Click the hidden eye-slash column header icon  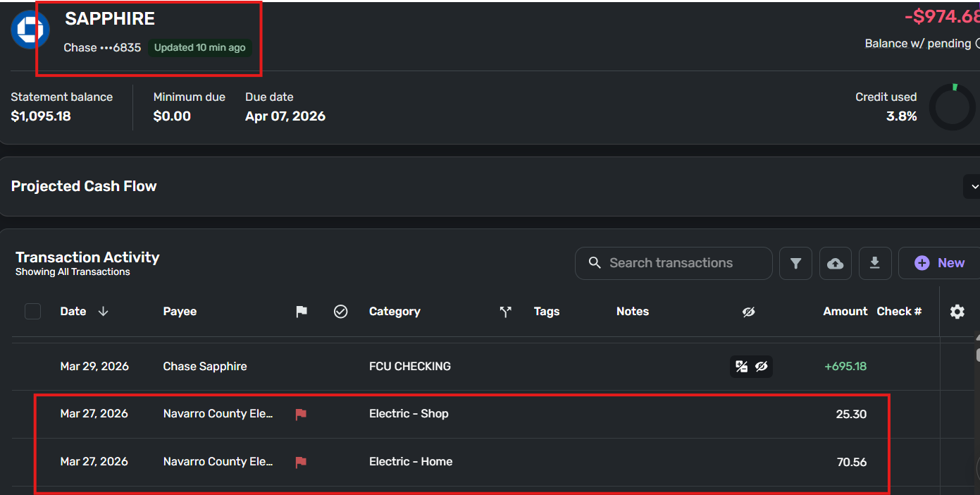[748, 312]
